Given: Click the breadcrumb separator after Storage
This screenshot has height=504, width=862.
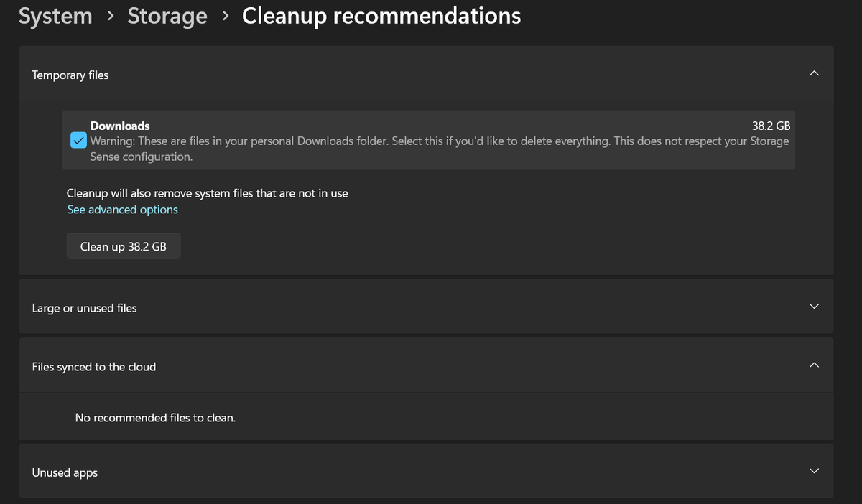Looking at the screenshot, I should tap(224, 16).
